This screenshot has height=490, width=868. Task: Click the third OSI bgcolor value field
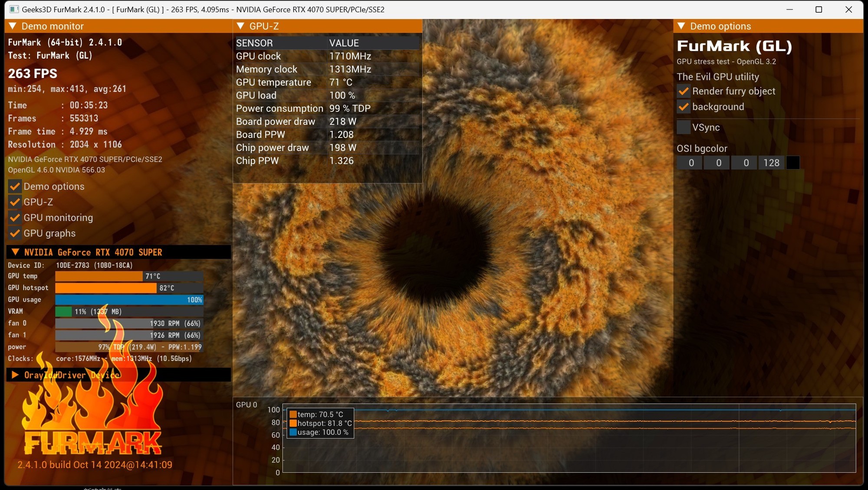(x=744, y=163)
